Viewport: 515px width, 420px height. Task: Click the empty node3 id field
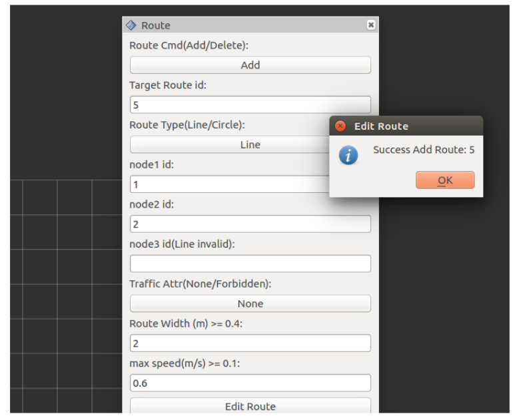click(250, 264)
